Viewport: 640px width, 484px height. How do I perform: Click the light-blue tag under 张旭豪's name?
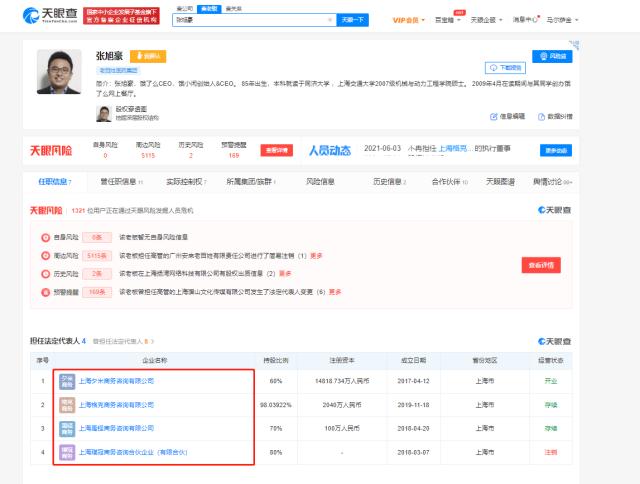[x=118, y=70]
